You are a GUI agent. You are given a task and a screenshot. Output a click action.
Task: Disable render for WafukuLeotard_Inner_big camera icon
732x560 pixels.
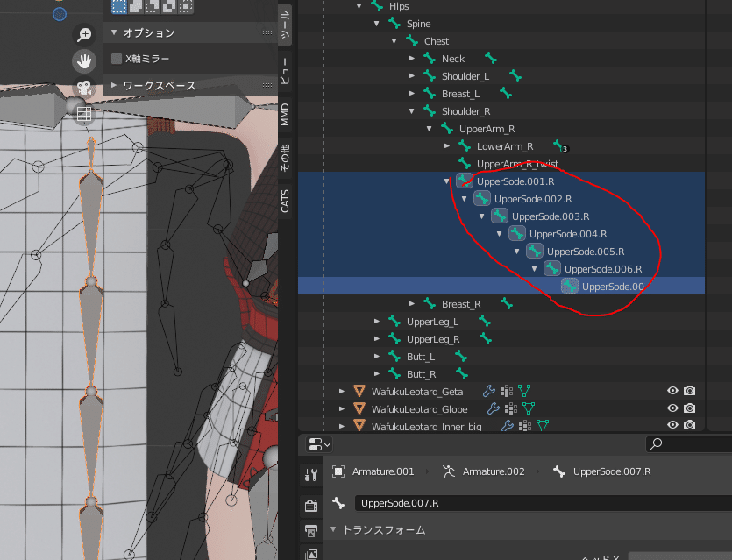[x=690, y=425]
